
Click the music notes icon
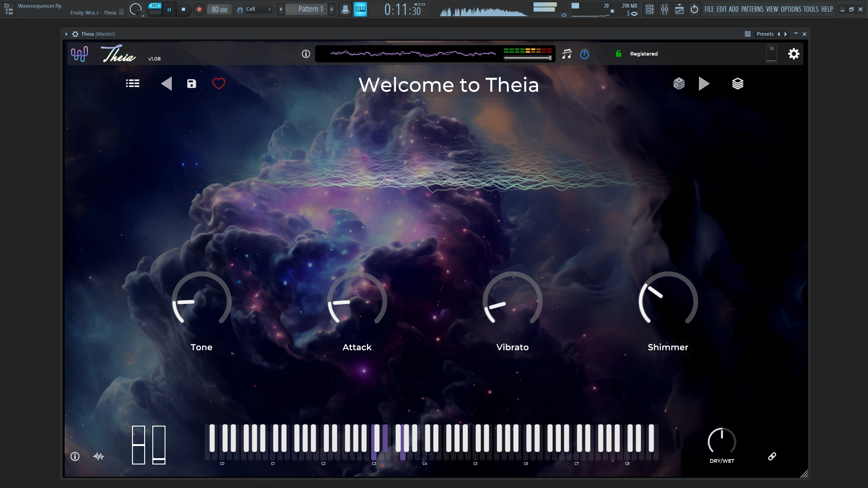tap(567, 54)
